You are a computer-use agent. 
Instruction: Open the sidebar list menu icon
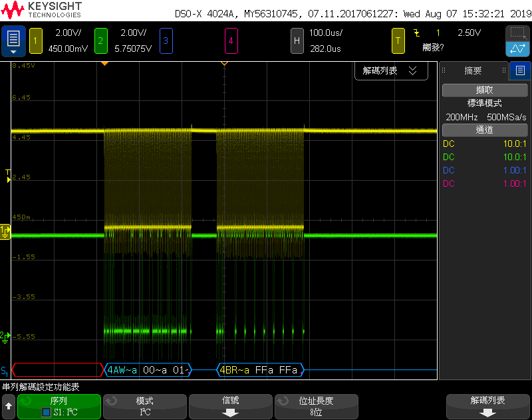coord(520,70)
